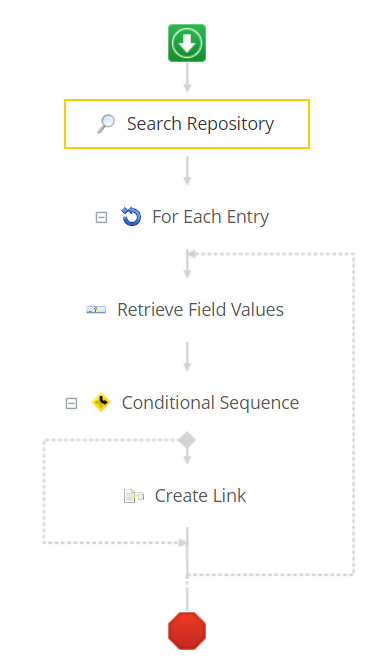This screenshot has height=671, width=372.
Task: Select the Search Repository activity label
Action: pos(200,124)
